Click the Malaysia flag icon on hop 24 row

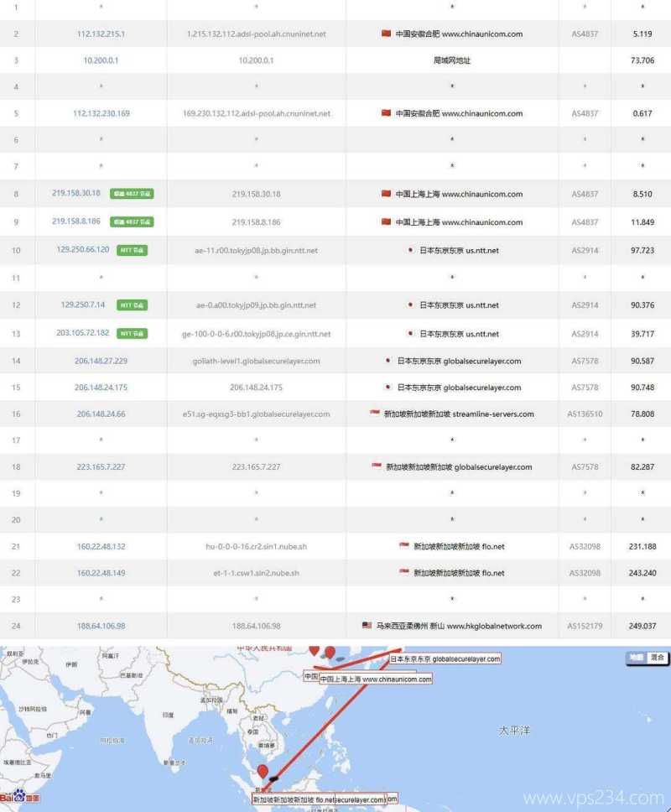coord(366,626)
